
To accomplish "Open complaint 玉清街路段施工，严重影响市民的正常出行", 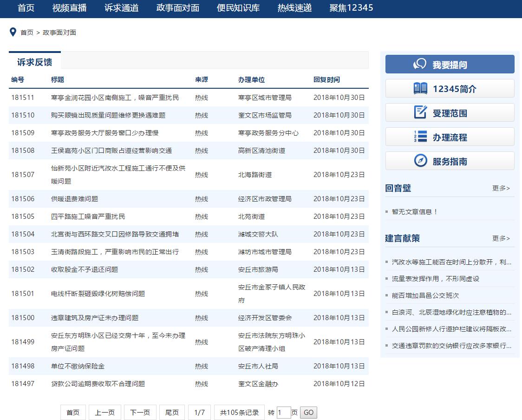I will pyautogui.click(x=115, y=252).
